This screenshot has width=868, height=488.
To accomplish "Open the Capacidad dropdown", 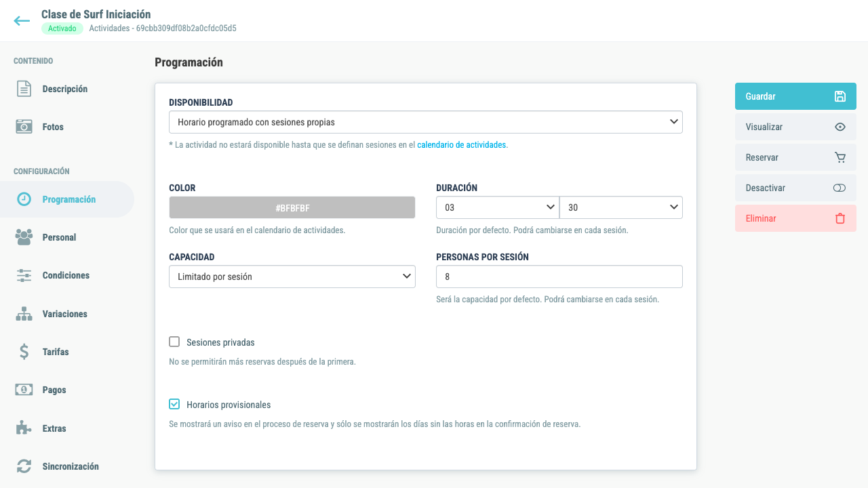I will 292,277.
